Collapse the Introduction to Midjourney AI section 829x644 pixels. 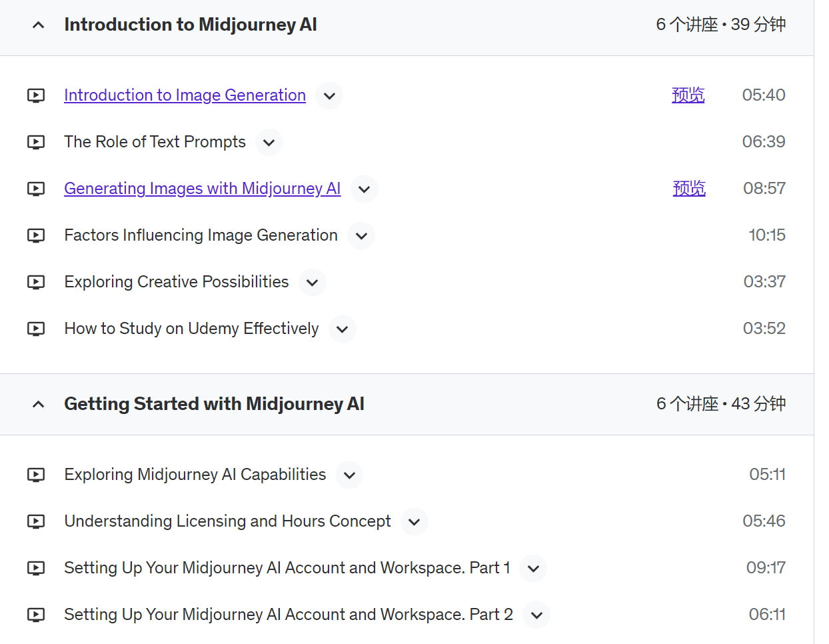click(39, 25)
